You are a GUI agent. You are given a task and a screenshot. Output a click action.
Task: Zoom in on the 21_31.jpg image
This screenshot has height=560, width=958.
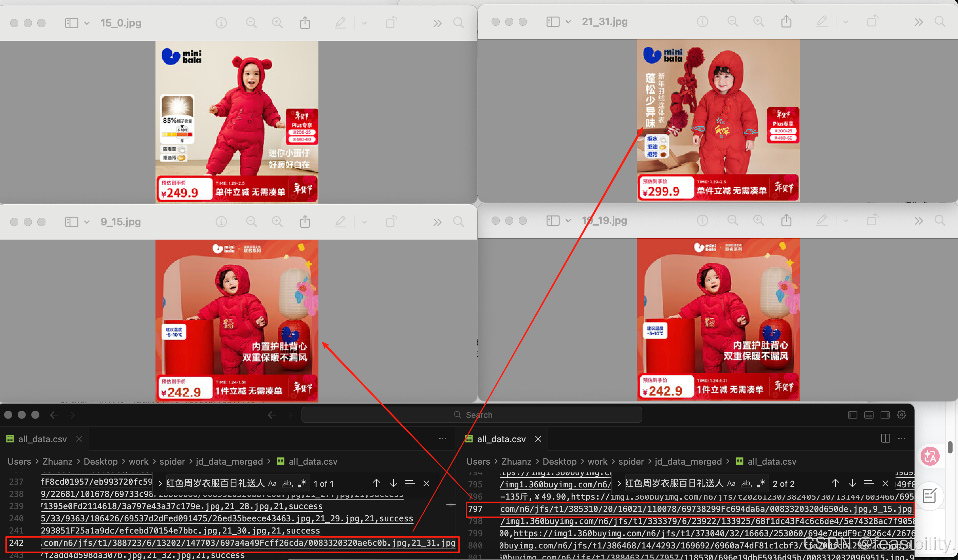(x=758, y=22)
